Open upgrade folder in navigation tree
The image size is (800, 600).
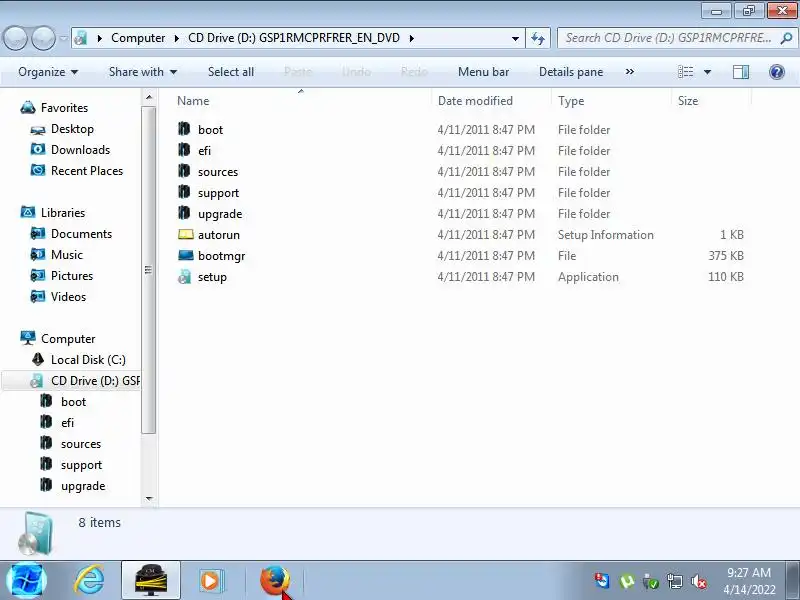(83, 486)
